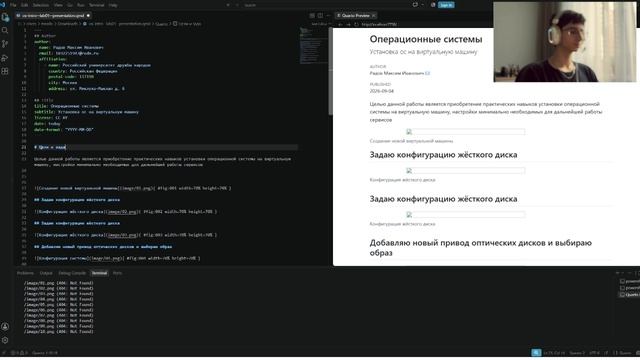Open the Explorer view in the activity bar

click(x=5, y=18)
